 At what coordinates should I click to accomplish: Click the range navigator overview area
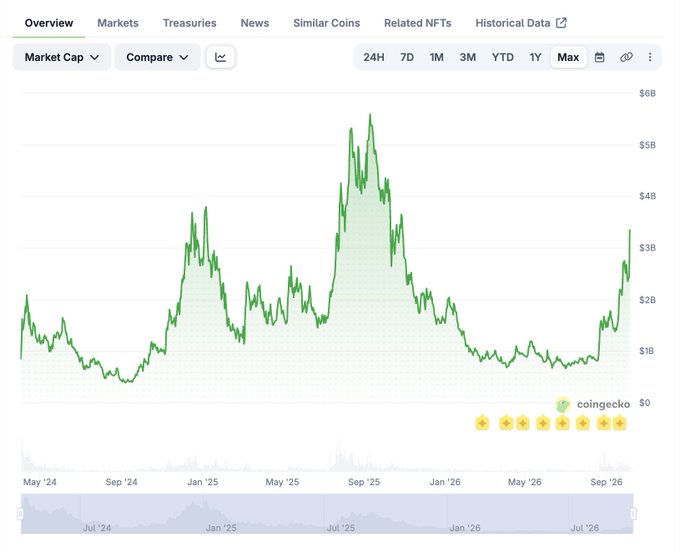coord(327,513)
